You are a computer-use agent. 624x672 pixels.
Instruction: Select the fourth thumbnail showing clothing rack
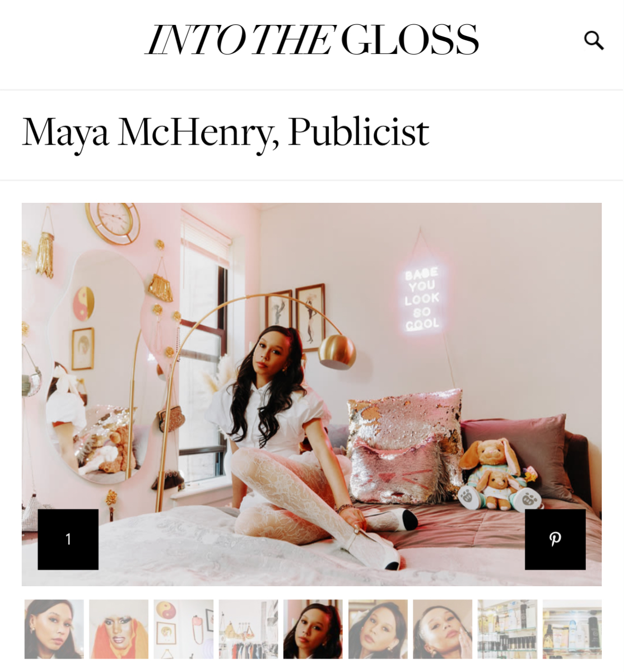[x=248, y=629]
